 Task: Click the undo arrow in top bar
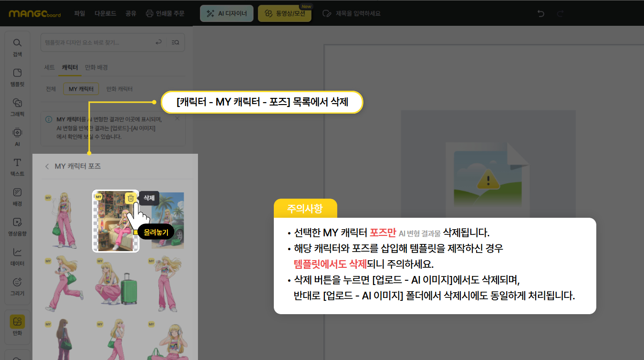click(541, 13)
